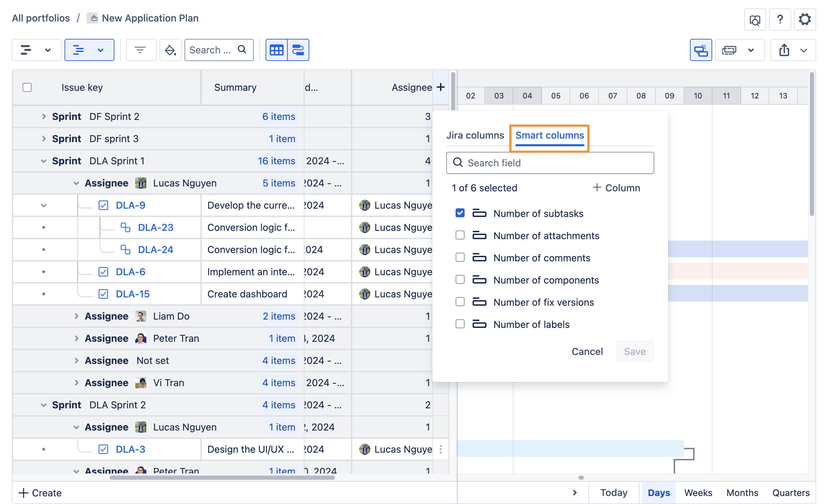Click the paint bucket coloring icon

170,50
